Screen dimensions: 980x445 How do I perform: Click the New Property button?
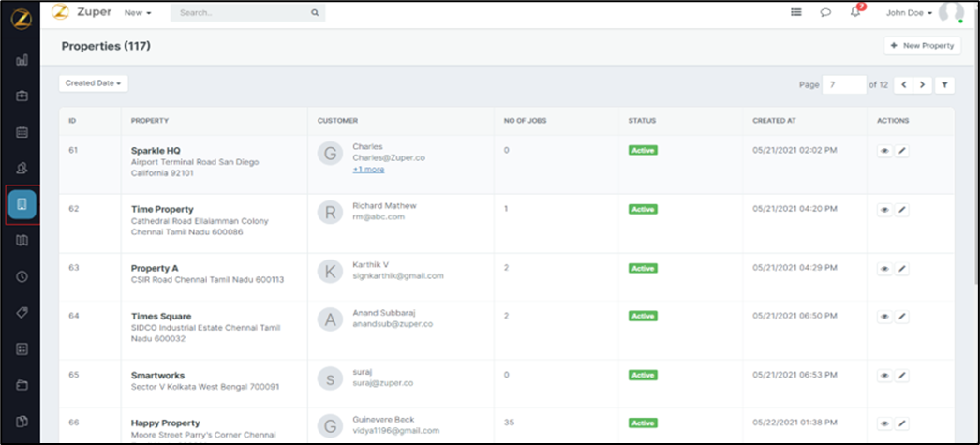[922, 46]
